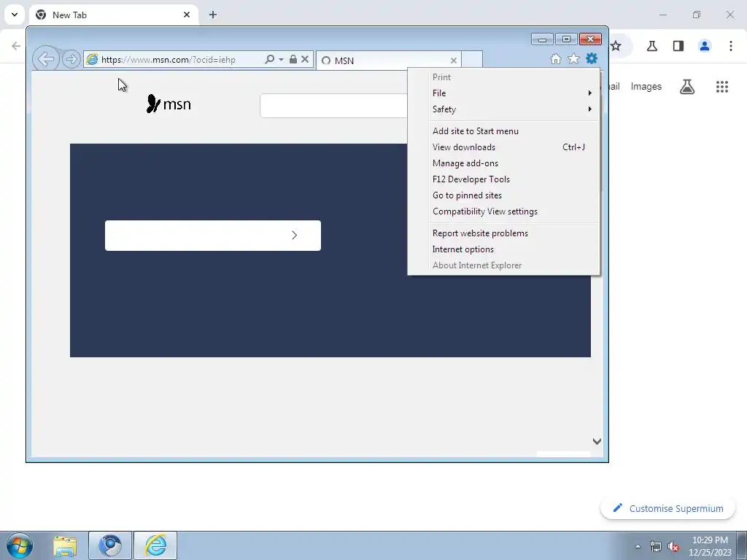The width and height of the screenshot is (747, 560).
Task: Click the MSN search input field
Action: coord(333,106)
